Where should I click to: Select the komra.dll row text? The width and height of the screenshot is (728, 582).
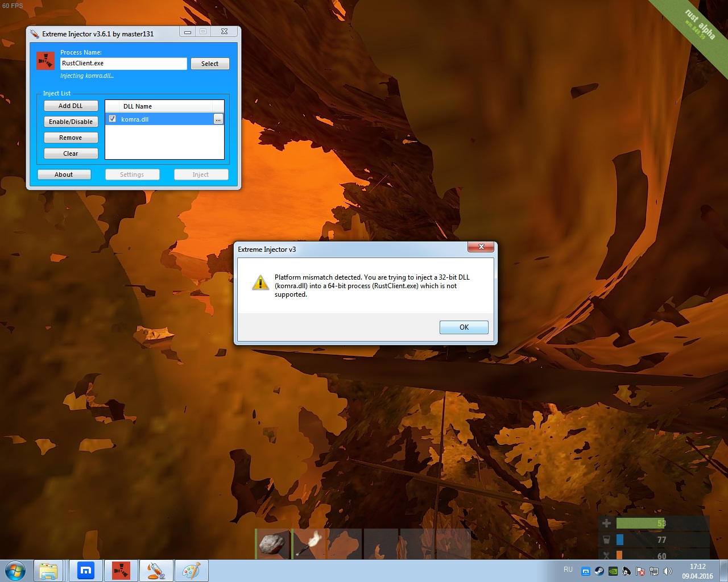(135, 119)
